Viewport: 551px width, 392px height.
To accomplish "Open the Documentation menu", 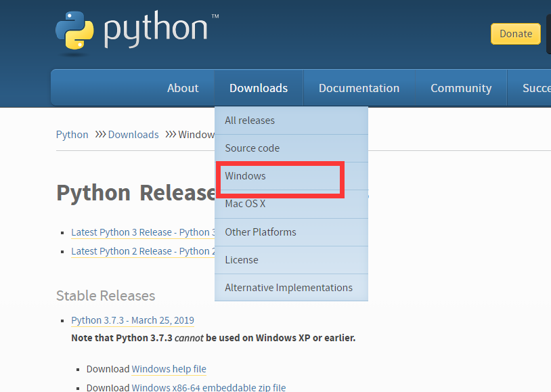I will point(359,88).
